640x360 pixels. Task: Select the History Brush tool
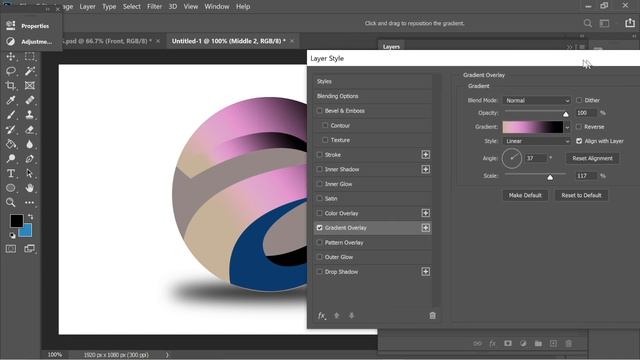click(11, 129)
